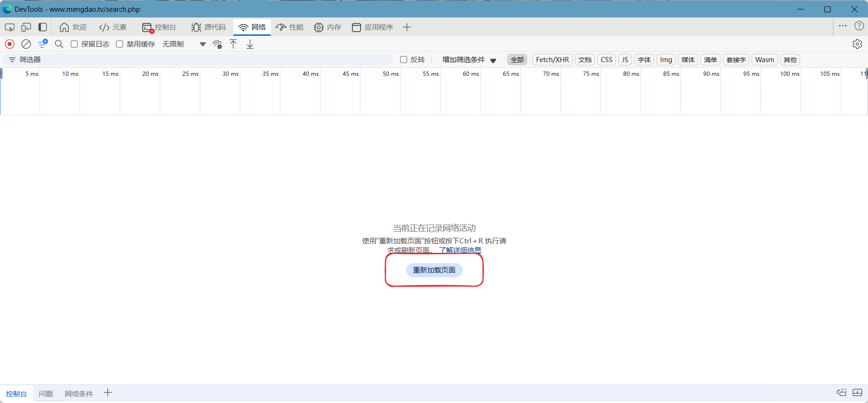Click the import HAR upload arrow

(x=233, y=44)
